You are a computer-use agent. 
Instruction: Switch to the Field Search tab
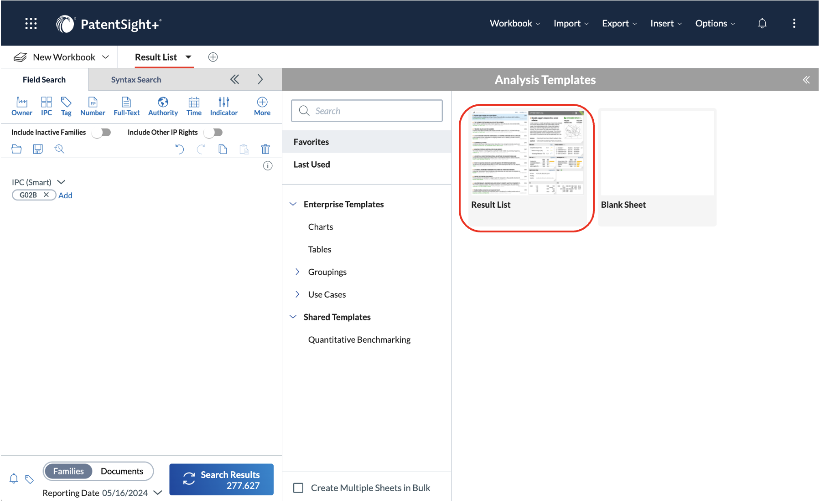pyautogui.click(x=44, y=80)
